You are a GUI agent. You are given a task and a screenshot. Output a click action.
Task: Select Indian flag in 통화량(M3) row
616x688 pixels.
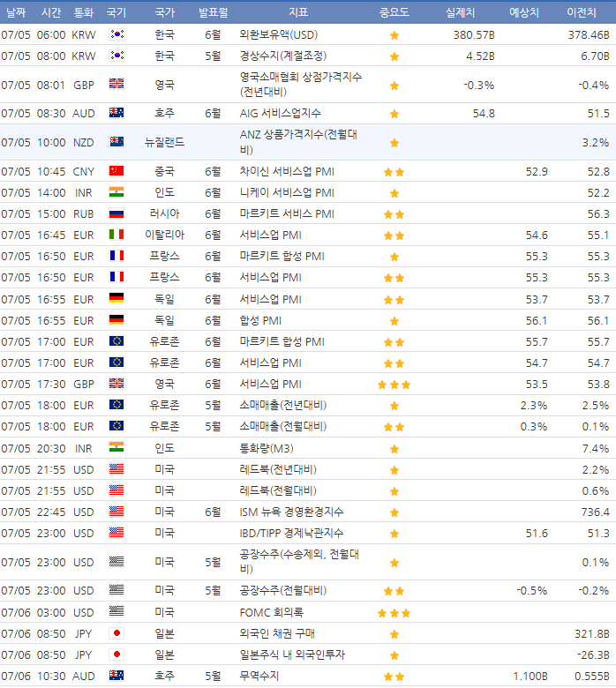point(116,447)
